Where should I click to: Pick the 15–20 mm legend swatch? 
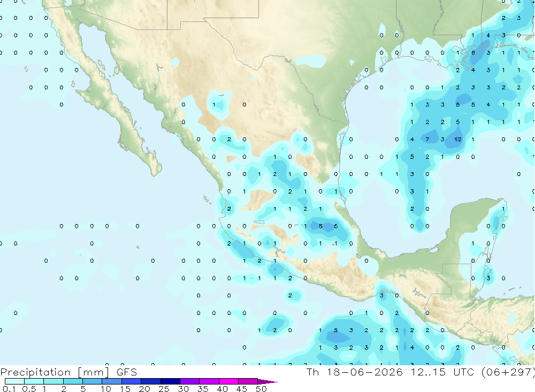[131, 381]
